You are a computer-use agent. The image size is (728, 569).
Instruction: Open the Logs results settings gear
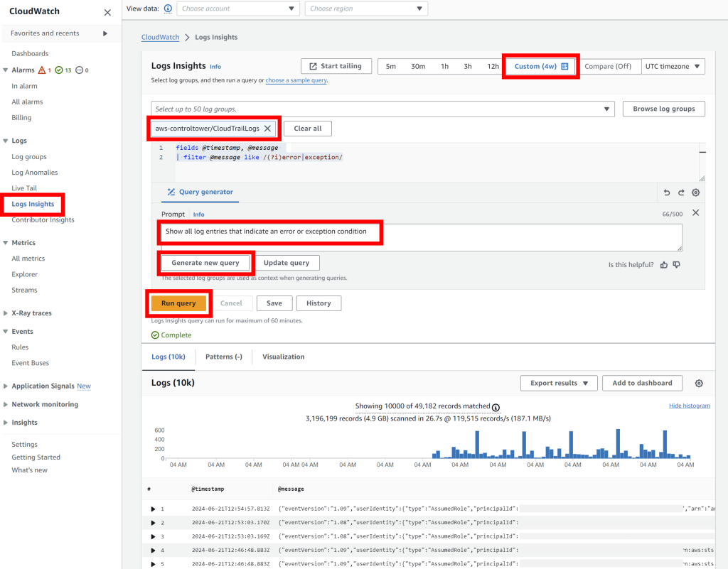click(x=698, y=383)
